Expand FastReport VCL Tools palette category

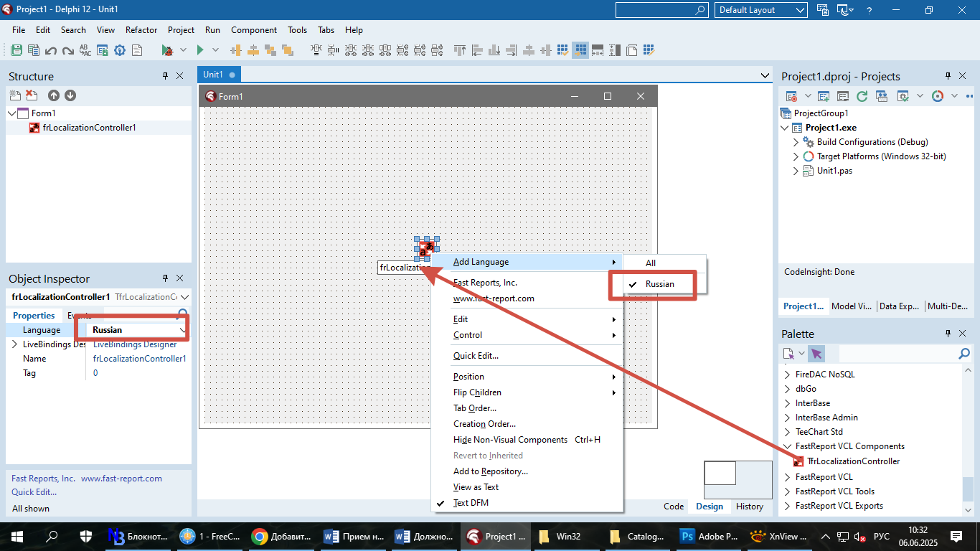pos(788,491)
